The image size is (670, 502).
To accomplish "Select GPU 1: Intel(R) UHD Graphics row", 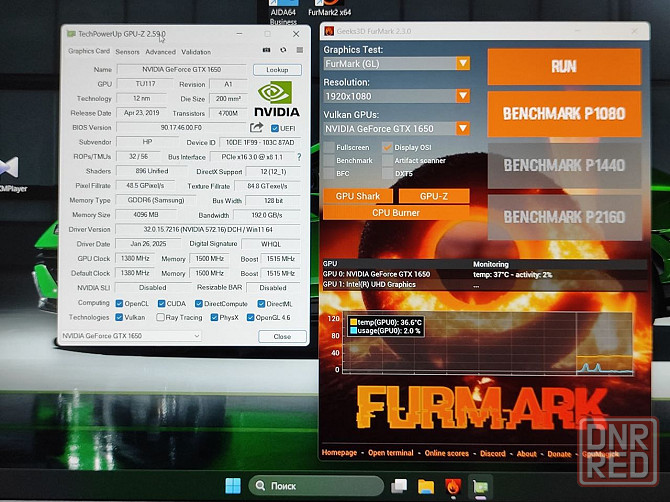I will click(484, 285).
